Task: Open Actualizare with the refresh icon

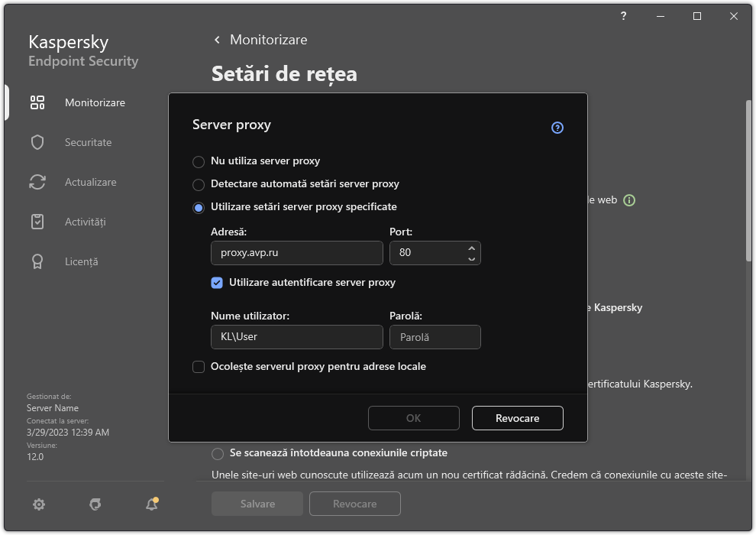Action: [x=37, y=182]
